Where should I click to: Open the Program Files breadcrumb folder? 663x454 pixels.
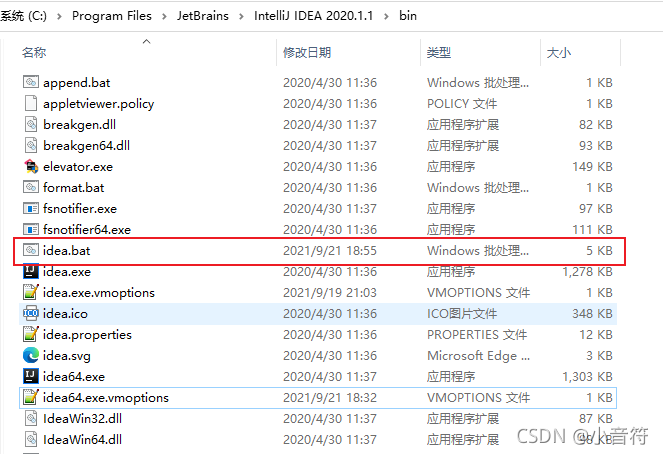click(112, 16)
